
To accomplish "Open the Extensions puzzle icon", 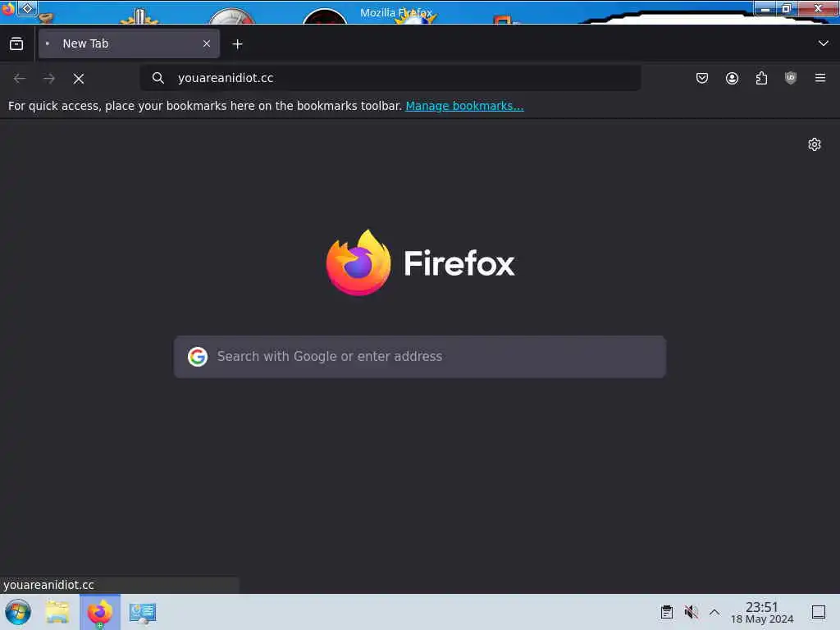I will [x=761, y=78].
